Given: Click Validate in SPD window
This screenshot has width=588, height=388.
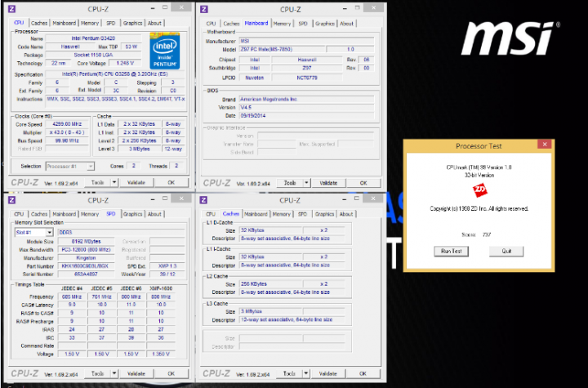Looking at the screenshot, I should click(136, 373).
